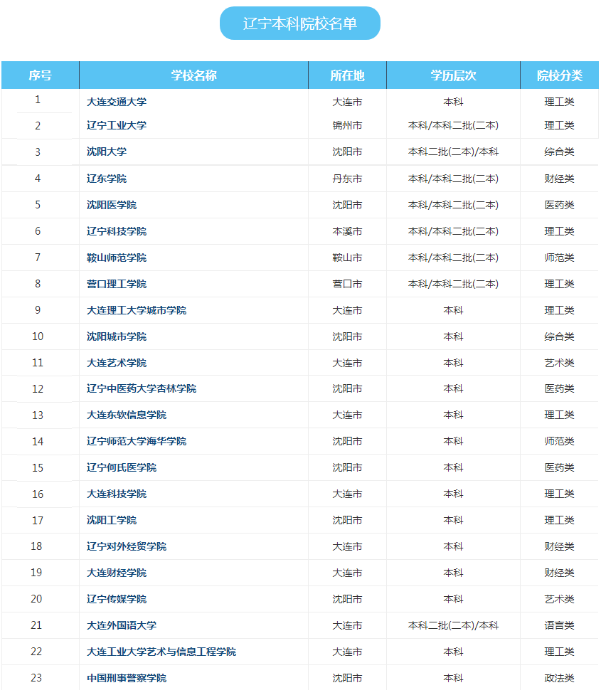Select 本科/本科二批(二本) in the 辽东学院 row
Screen dimensions: 601x700
coord(453,179)
